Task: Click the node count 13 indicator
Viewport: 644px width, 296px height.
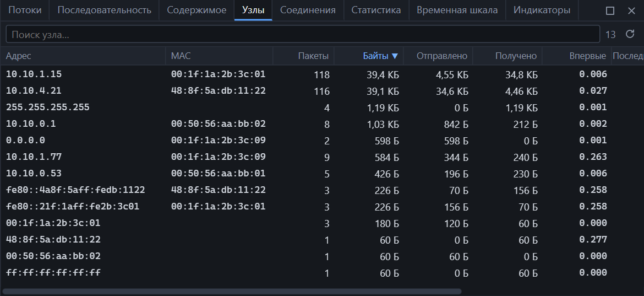Action: [x=611, y=35]
